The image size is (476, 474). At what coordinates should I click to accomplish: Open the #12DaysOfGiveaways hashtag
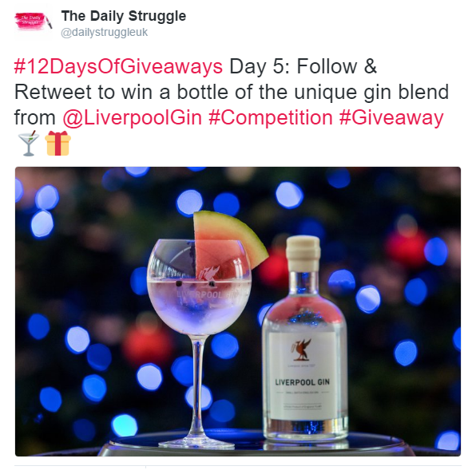tap(118, 67)
